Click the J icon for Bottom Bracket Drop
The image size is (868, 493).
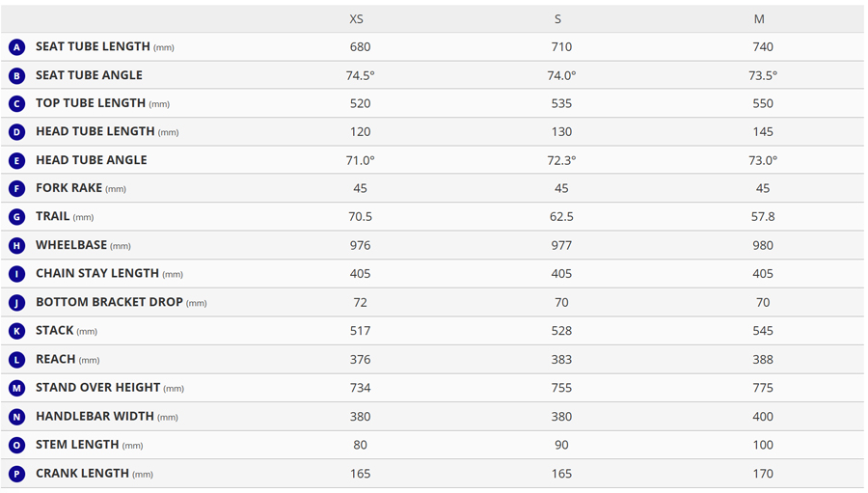pyautogui.click(x=16, y=303)
